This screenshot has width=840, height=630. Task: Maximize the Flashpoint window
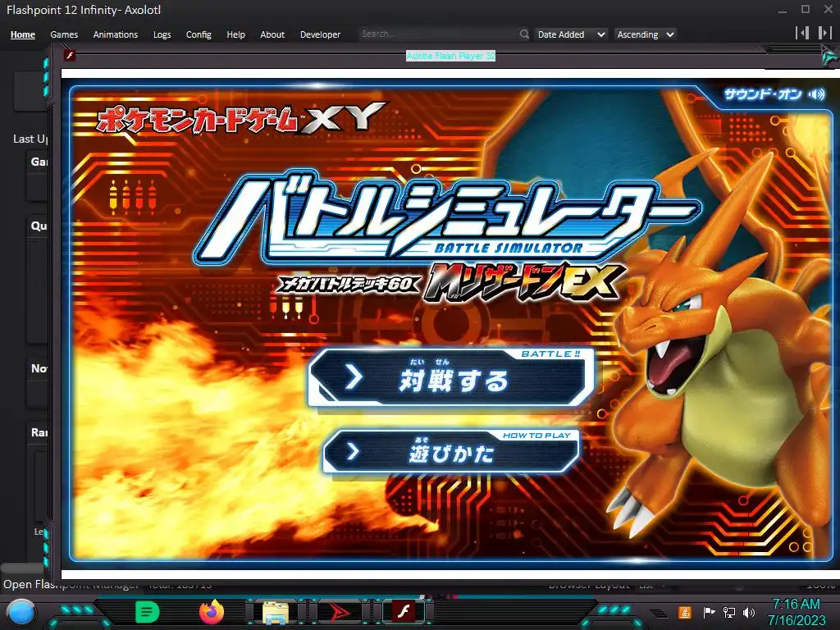point(806,9)
